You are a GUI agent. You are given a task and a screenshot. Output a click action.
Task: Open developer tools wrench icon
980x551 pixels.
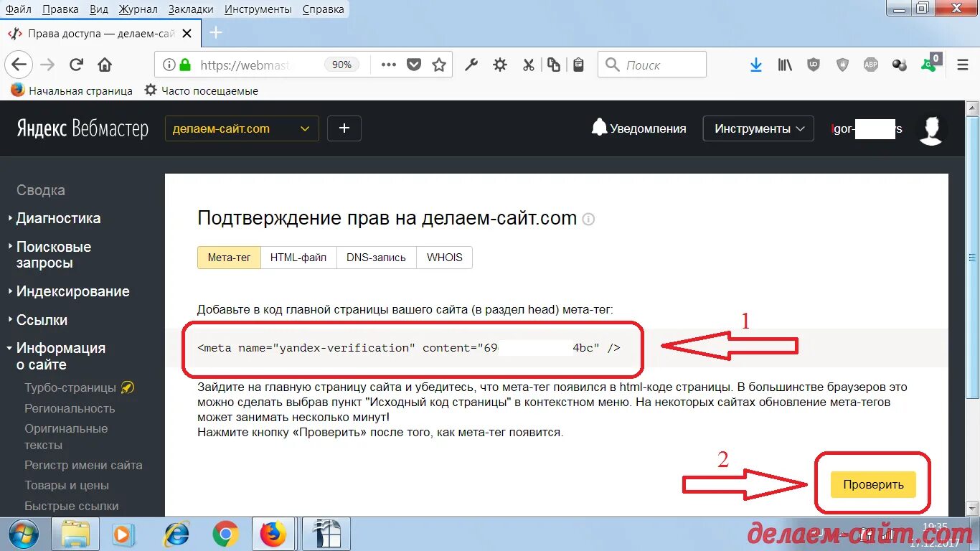(471, 65)
